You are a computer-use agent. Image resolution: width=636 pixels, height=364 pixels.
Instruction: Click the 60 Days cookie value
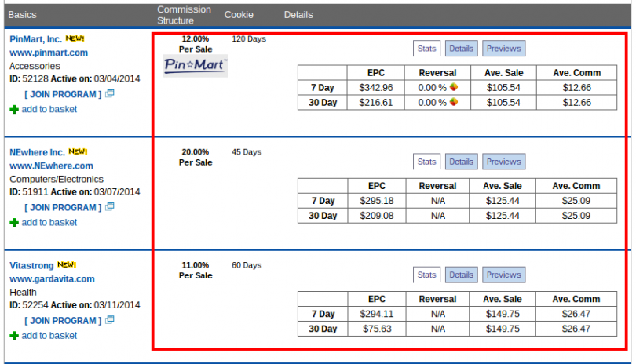[247, 265]
